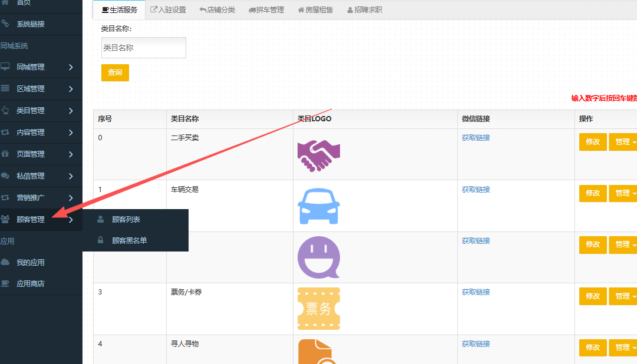Click 修改 button for 票务/卡券 row
637x364 pixels.
click(x=593, y=296)
